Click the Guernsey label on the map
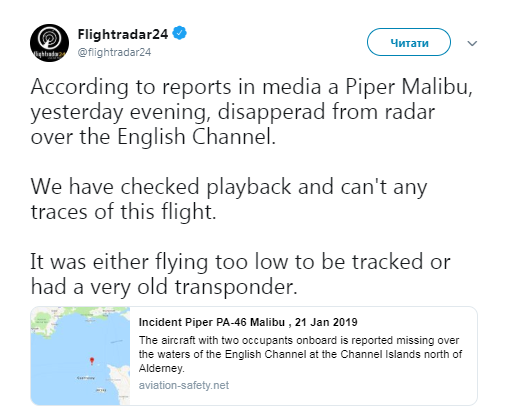Screen dimensions: 506x411 pos(86,378)
